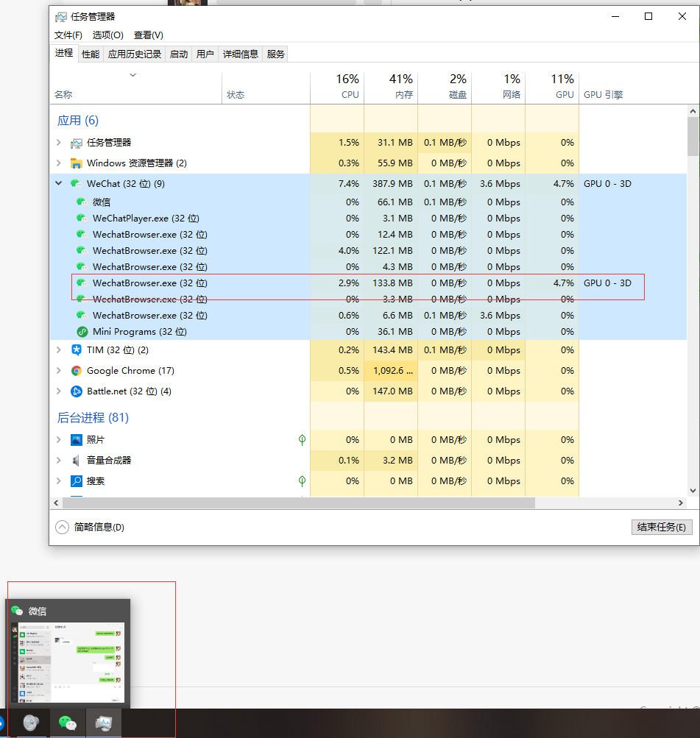Sort by the 名称 column header
The image size is (700, 738).
pyautogui.click(x=135, y=88)
